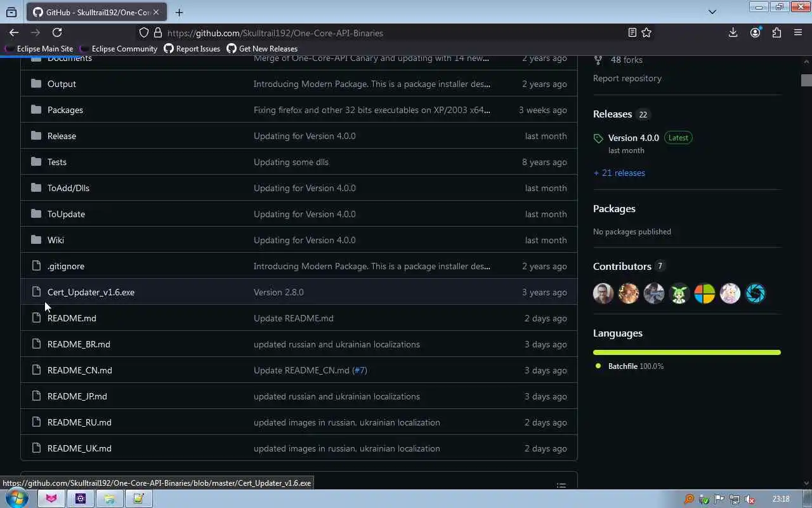View site security padlock info

tap(157, 33)
